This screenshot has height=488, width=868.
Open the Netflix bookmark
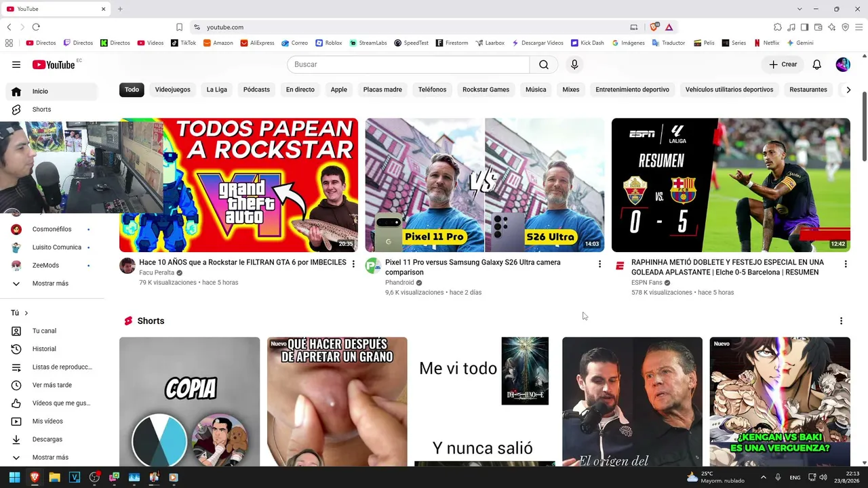(x=766, y=43)
